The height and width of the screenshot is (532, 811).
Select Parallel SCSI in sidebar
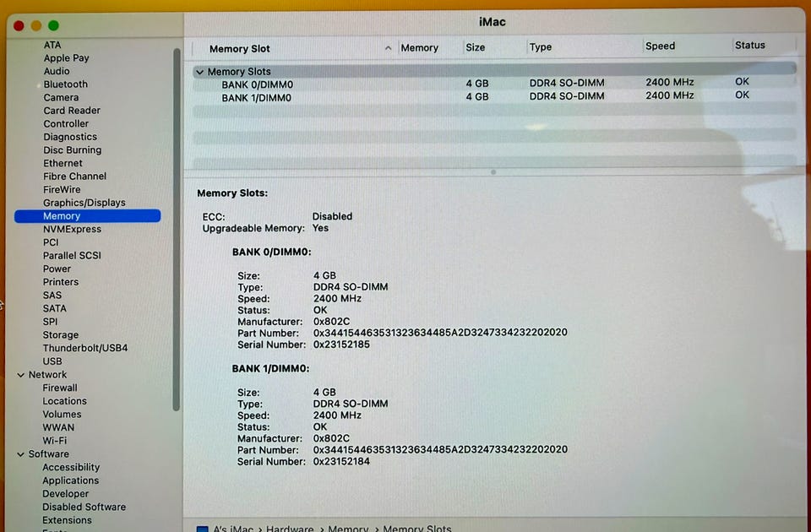72,255
